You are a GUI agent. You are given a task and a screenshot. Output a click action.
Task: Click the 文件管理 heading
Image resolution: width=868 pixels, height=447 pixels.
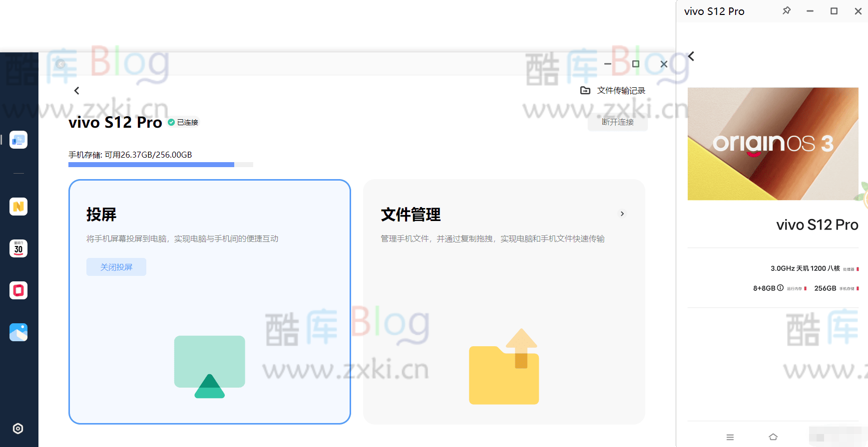[411, 215]
